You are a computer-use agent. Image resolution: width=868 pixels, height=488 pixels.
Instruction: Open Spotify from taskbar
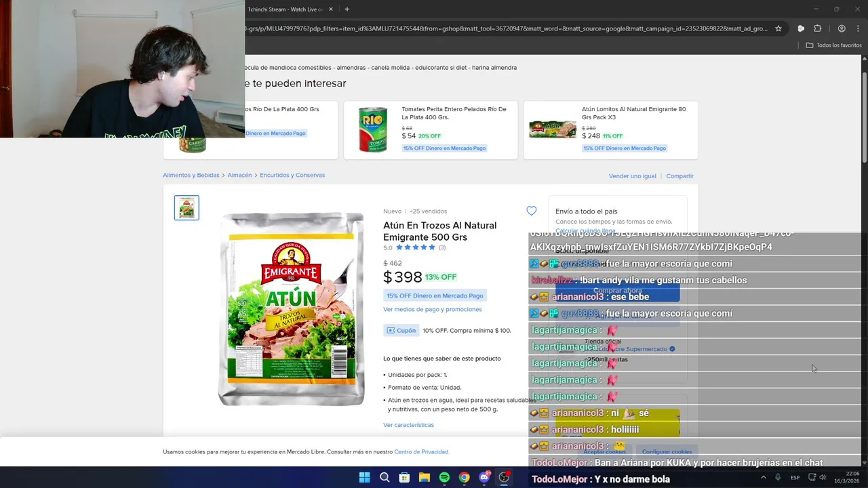[444, 477]
